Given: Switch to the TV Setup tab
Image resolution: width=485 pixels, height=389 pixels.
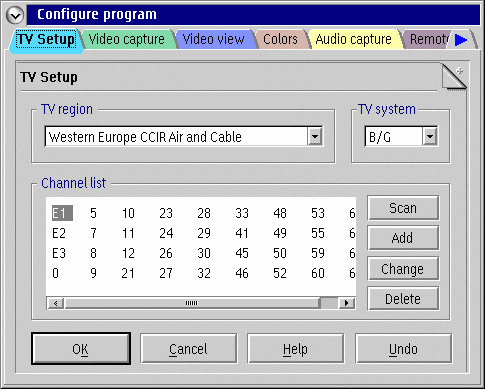Looking at the screenshot, I should 46,39.
